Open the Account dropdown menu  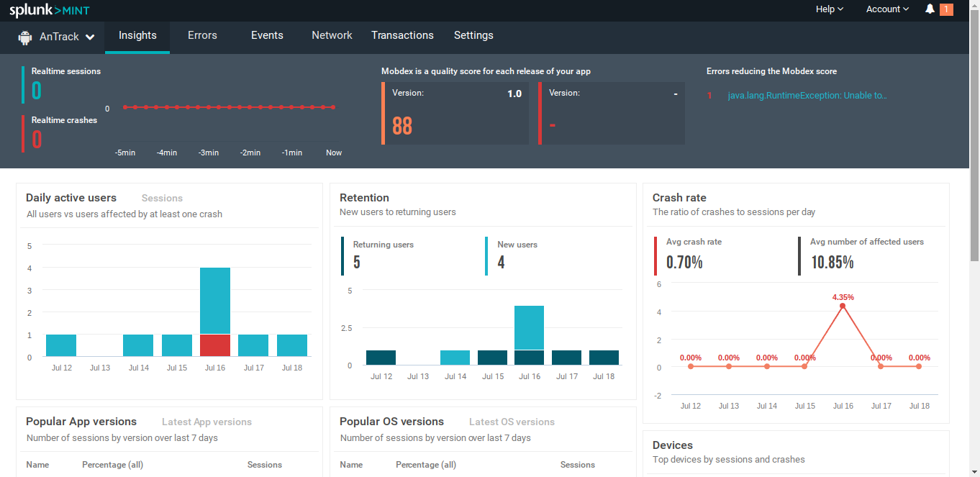coord(886,9)
